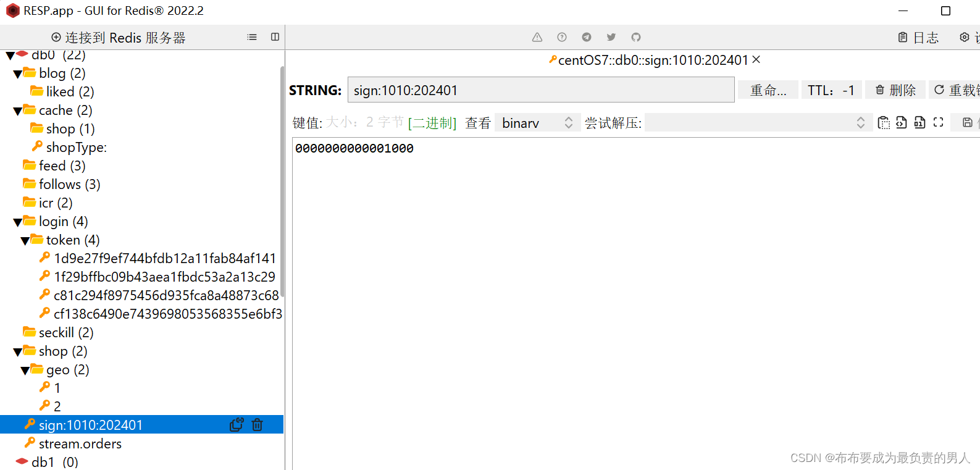Click the cache folder icon
The width and height of the screenshot is (980, 470).
coord(29,110)
